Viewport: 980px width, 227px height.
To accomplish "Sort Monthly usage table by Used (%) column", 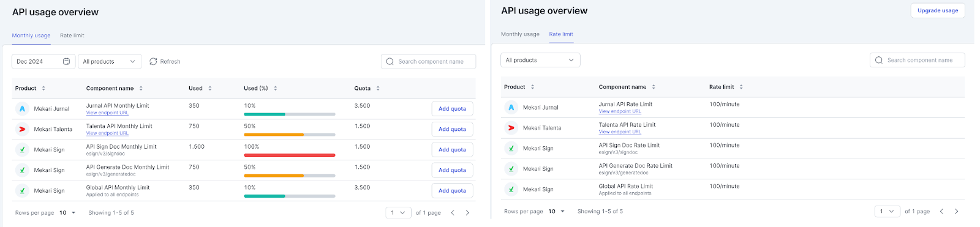I will tap(276, 88).
